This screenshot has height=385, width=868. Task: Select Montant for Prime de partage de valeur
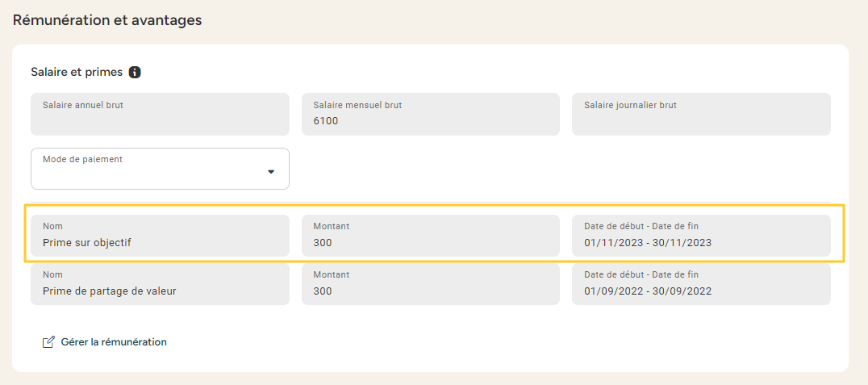coord(430,284)
